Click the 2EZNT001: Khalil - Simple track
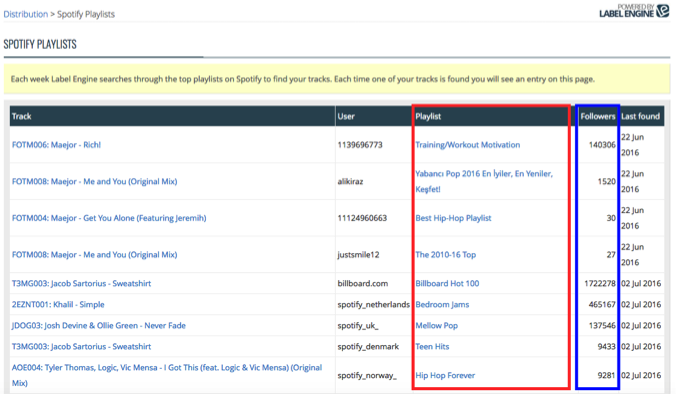 (58, 305)
